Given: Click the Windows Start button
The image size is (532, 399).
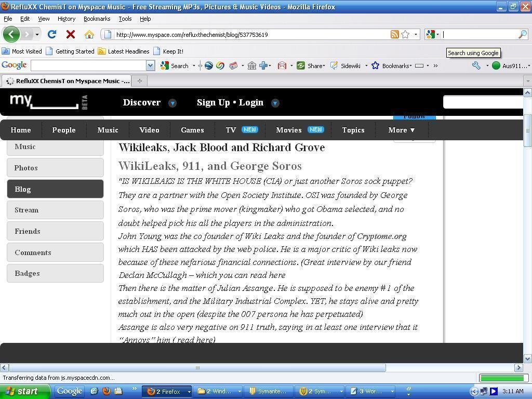Looking at the screenshot, I should 24,392.
